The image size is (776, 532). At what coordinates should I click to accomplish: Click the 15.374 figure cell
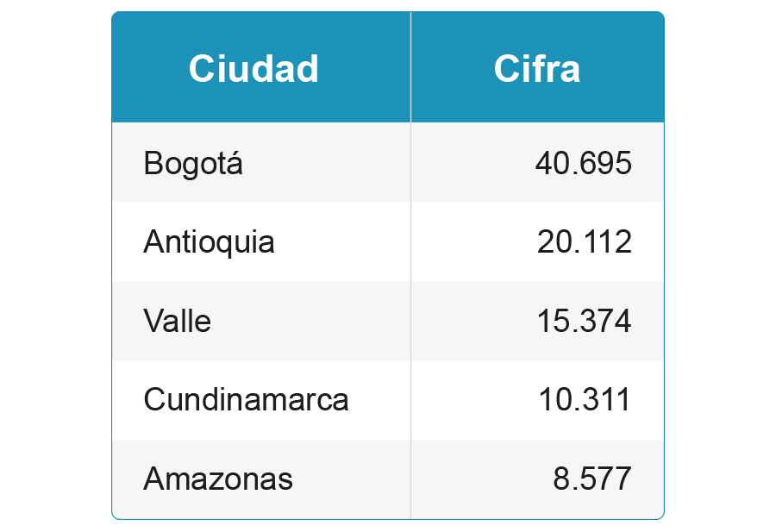pyautogui.click(x=584, y=322)
